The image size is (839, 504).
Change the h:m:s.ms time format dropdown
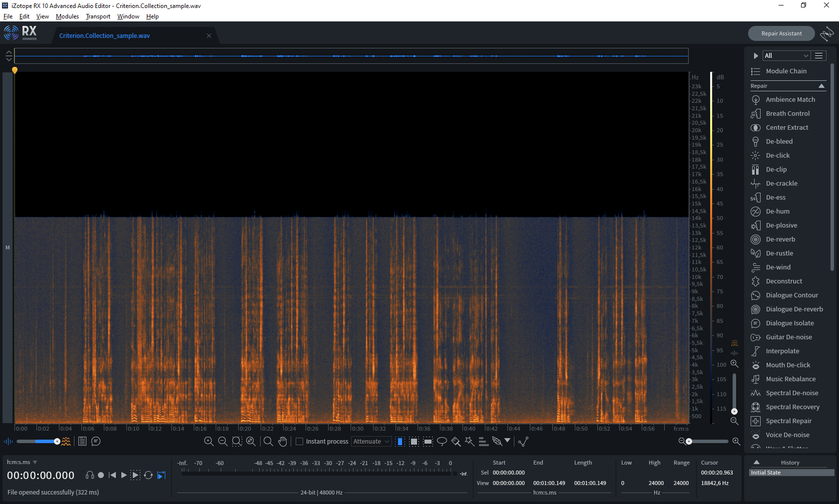pyautogui.click(x=22, y=462)
